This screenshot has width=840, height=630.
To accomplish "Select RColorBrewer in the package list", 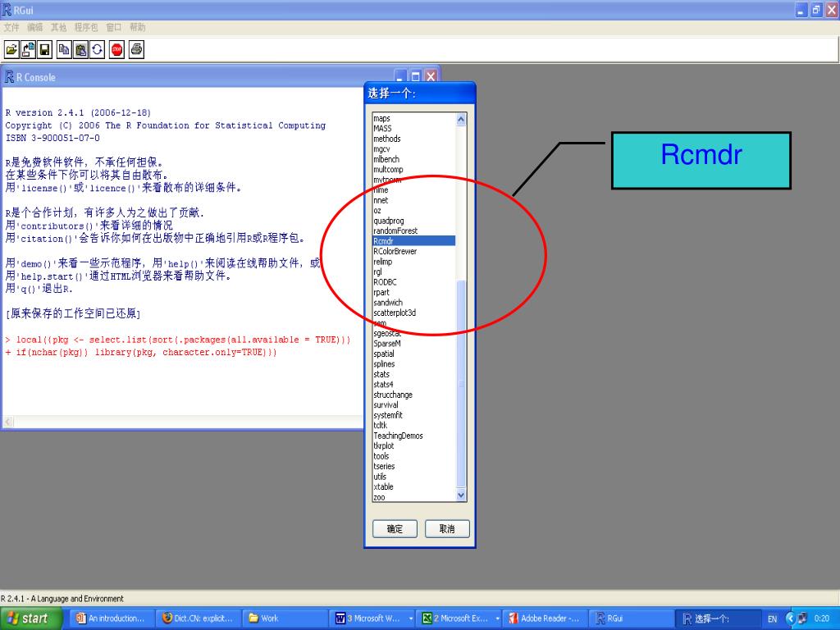I will pyautogui.click(x=414, y=251).
